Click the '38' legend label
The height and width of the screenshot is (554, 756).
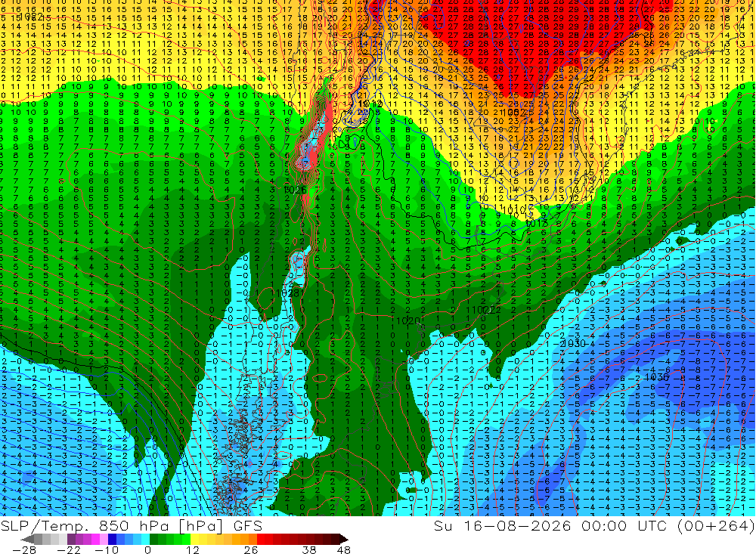[x=309, y=550]
